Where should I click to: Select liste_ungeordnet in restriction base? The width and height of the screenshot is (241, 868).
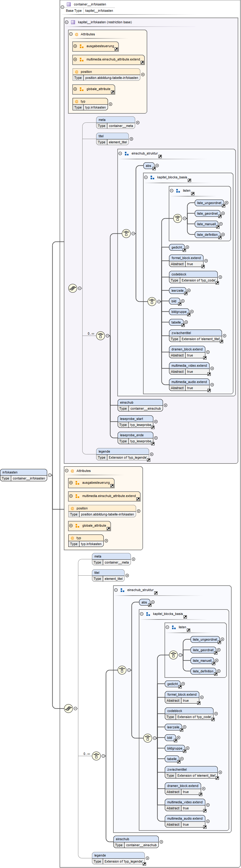pos(209,203)
